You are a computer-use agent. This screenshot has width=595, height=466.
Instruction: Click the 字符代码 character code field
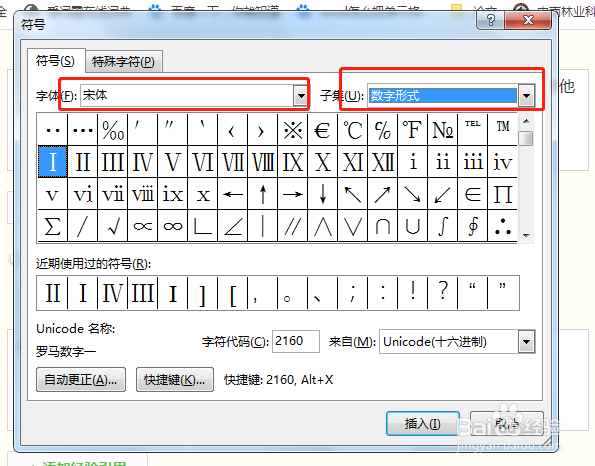(296, 341)
